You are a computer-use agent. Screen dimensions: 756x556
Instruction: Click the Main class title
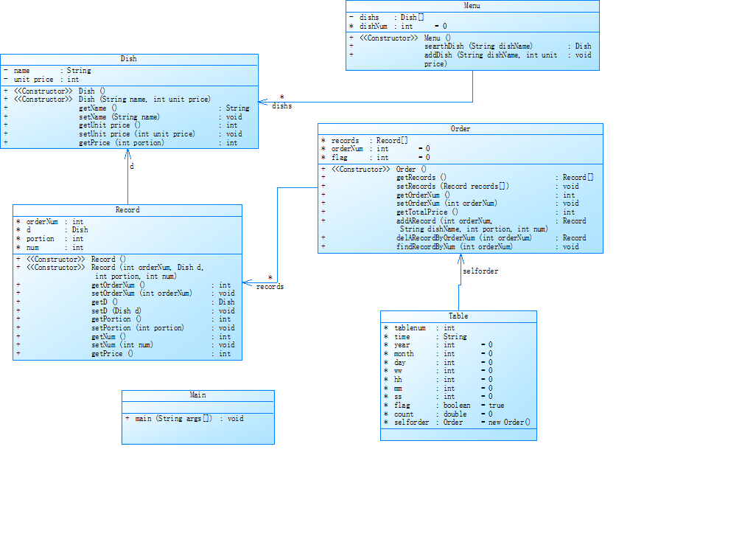coord(197,395)
